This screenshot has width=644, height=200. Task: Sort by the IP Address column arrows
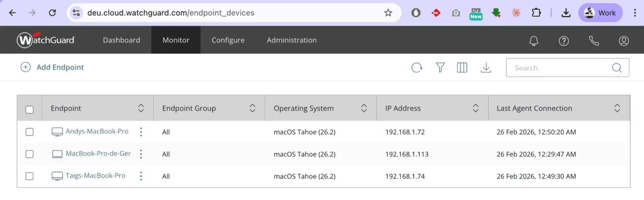[475, 108]
